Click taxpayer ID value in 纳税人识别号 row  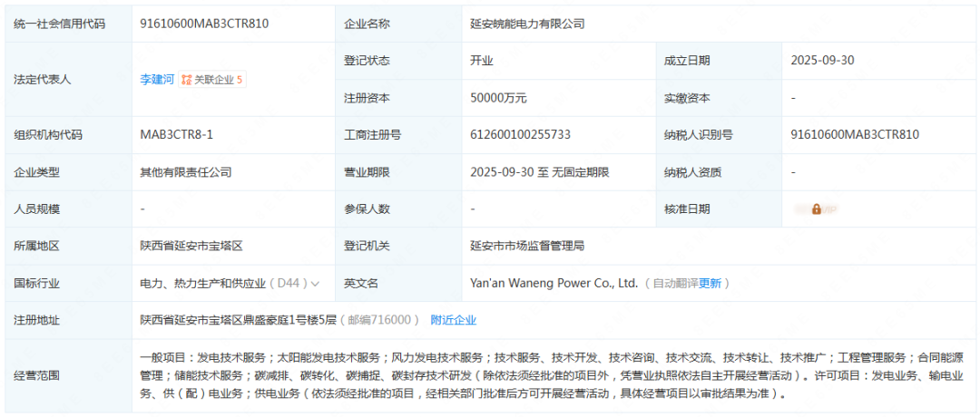pos(855,135)
